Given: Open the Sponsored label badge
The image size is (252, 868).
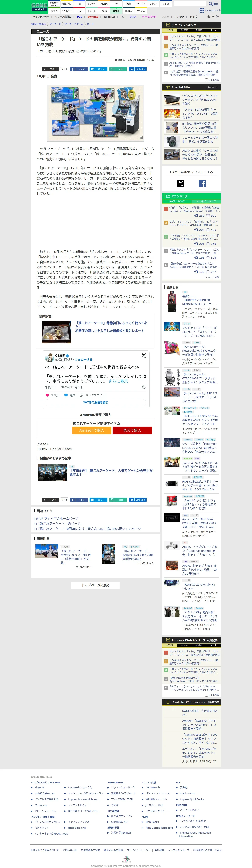Looking at the screenshot, I should (212, 87).
